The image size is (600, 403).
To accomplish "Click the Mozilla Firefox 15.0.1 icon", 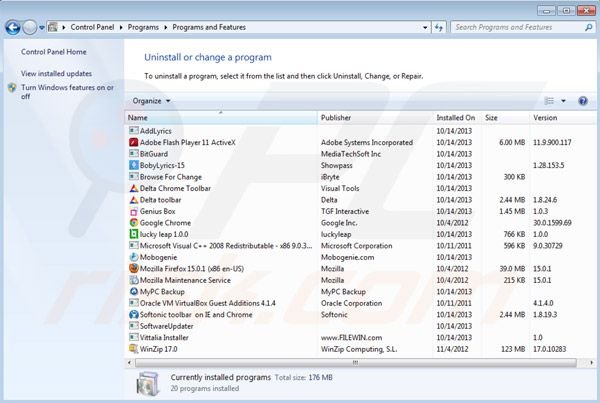I will point(134,268).
